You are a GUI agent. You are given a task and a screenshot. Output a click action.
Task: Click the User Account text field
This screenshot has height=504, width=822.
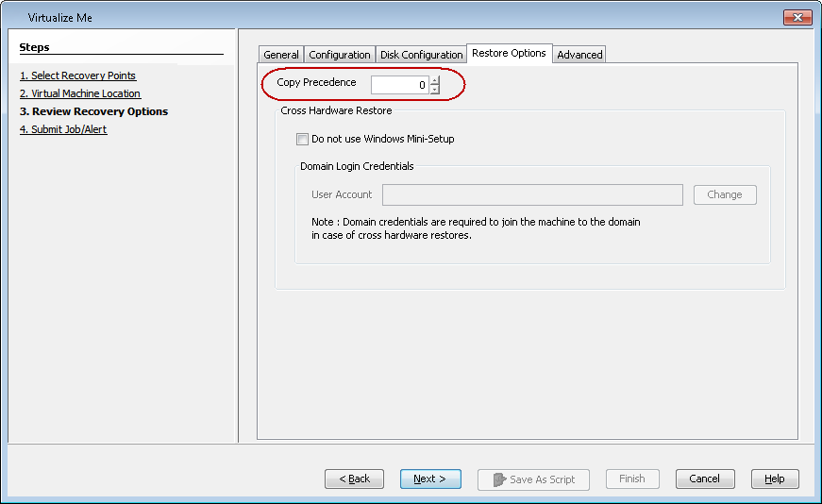(532, 194)
